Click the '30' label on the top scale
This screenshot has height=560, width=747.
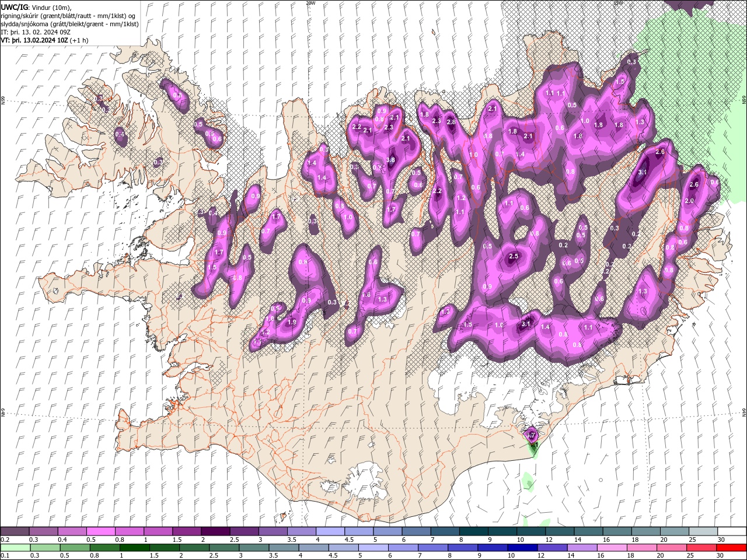tap(721, 540)
